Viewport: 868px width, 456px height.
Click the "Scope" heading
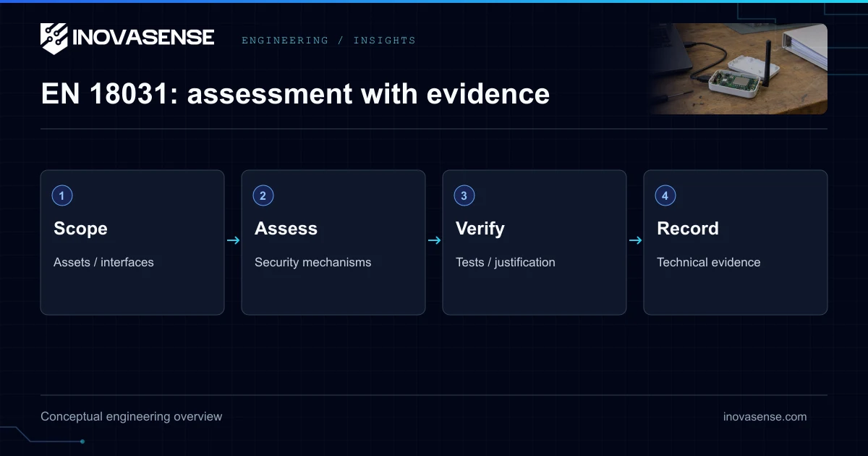click(80, 229)
